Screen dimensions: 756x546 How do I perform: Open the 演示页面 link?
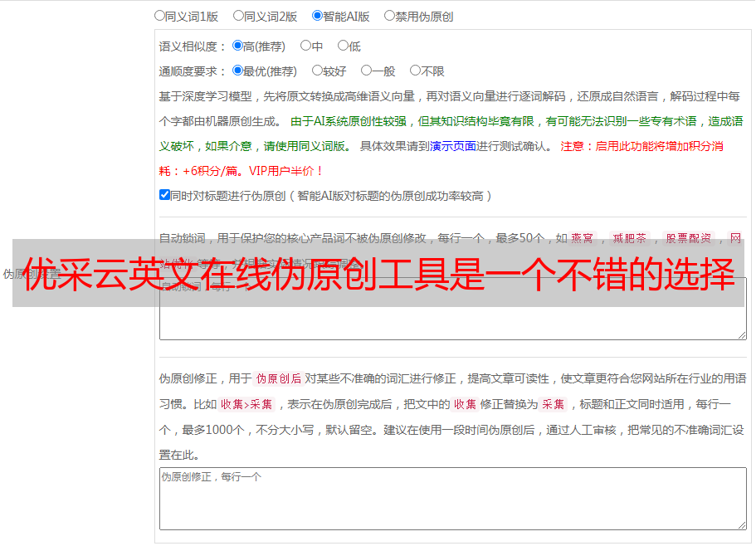(453, 146)
